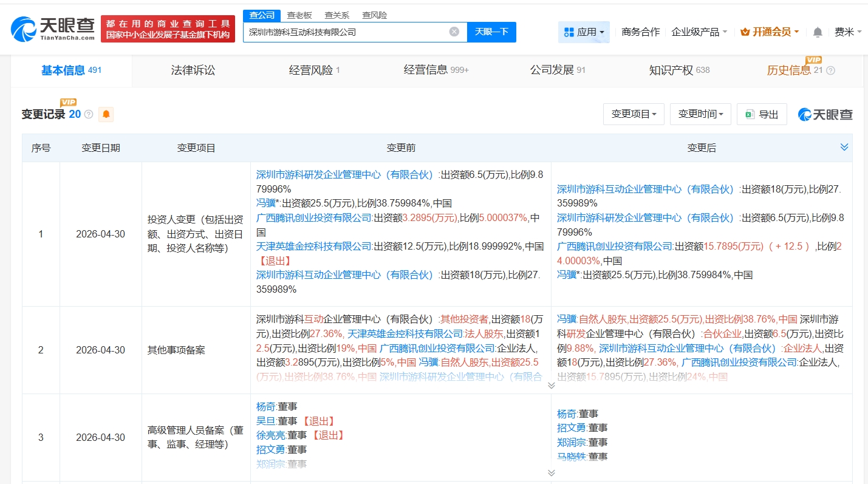
Task: Open 徐亮亮 director link in row 3
Action: click(271, 435)
